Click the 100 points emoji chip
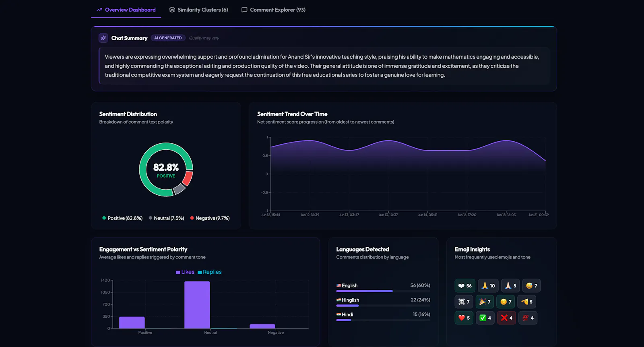Viewport: 644px width, 347px height. [x=528, y=318]
